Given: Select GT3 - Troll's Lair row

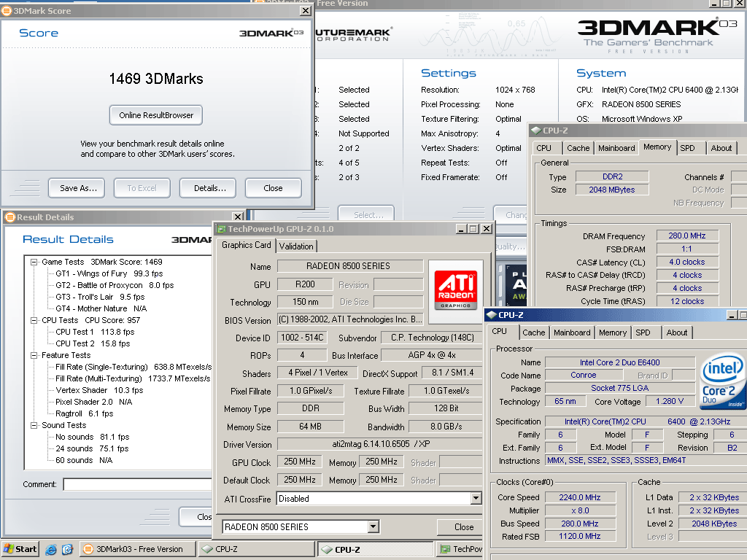Looking at the screenshot, I should point(100,297).
